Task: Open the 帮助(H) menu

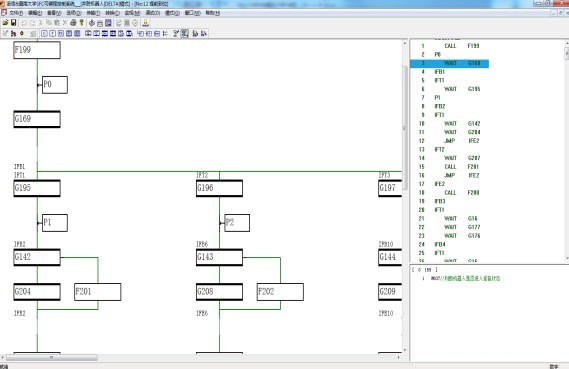Action: point(212,13)
